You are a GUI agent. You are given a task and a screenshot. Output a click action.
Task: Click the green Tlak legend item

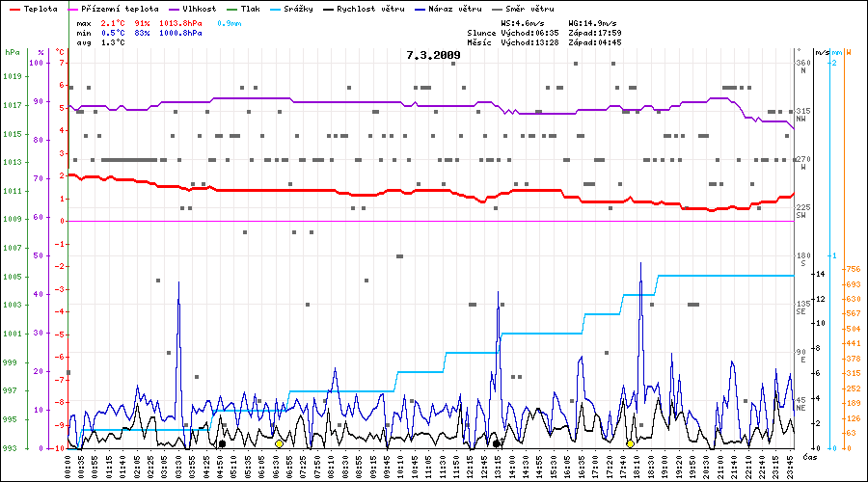click(x=249, y=9)
